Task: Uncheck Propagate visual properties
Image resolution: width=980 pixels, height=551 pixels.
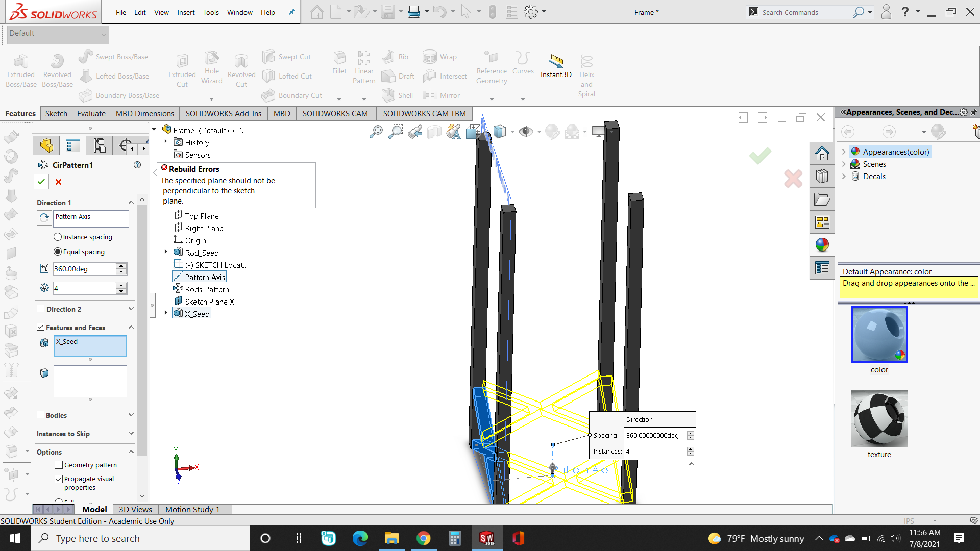Action: [x=59, y=479]
